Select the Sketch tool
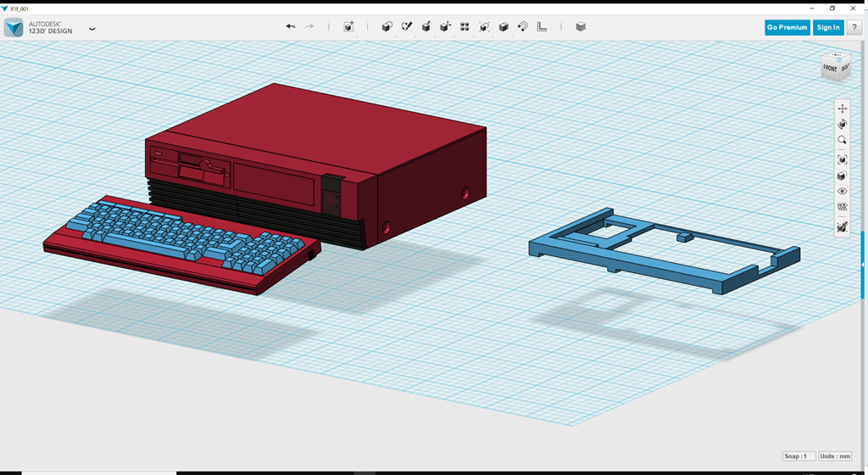The height and width of the screenshot is (475, 868). point(407,27)
